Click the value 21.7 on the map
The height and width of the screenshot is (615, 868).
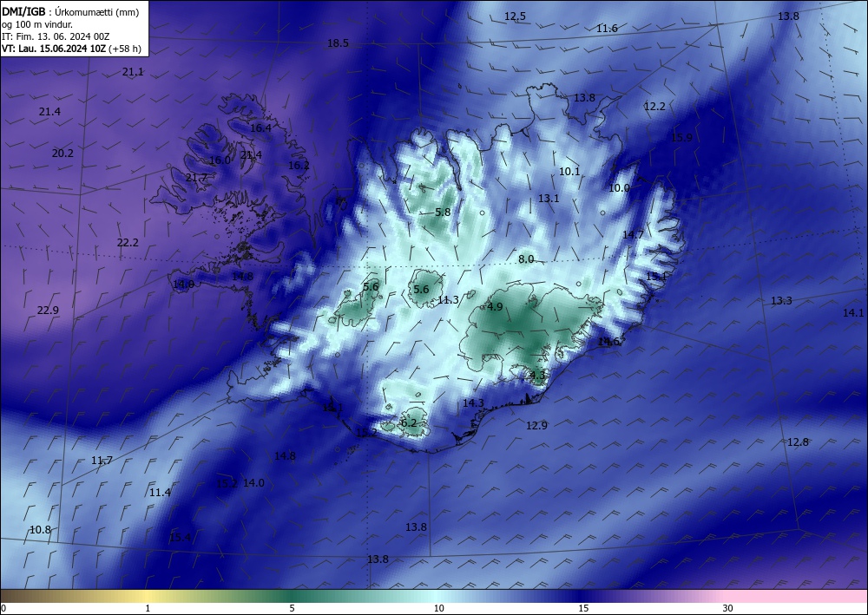click(x=196, y=178)
